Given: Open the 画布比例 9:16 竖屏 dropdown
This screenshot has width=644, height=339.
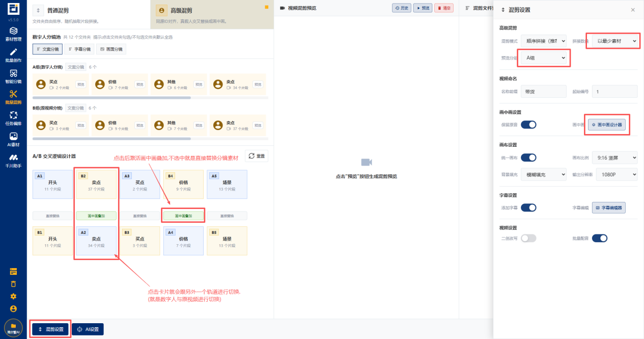Looking at the screenshot, I should point(615,158).
